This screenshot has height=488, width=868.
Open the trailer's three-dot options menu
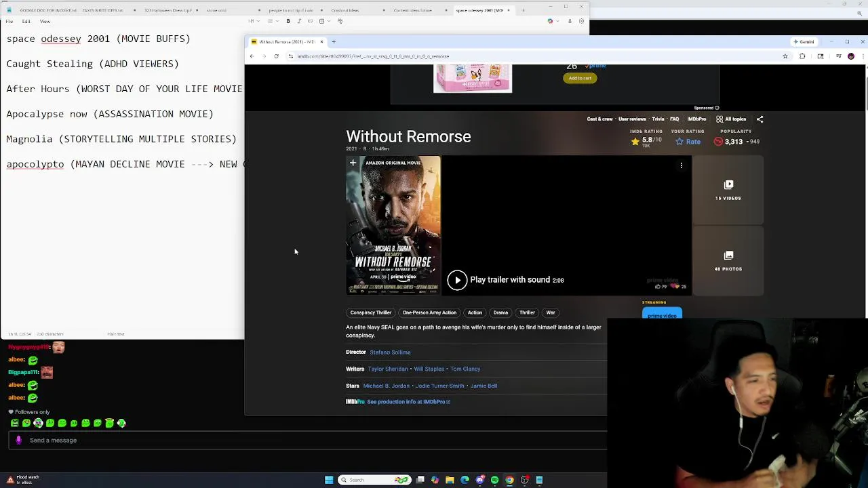[681, 165]
